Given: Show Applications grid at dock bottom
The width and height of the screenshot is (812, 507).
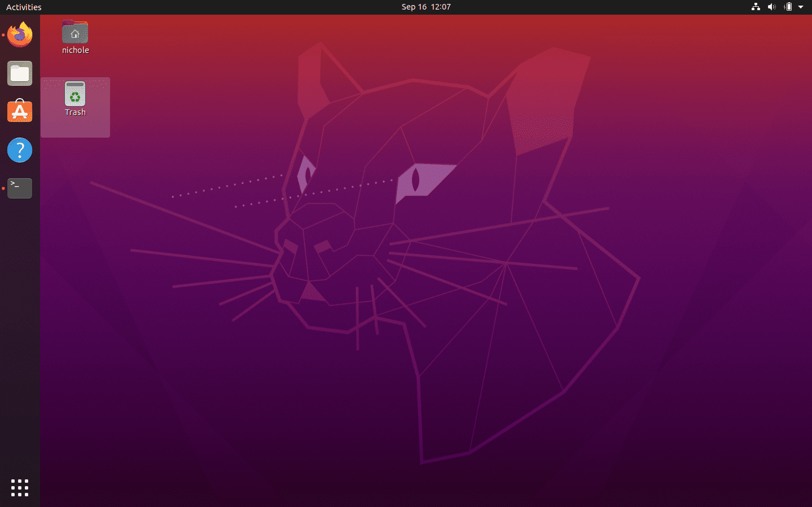Looking at the screenshot, I should click(x=20, y=488).
